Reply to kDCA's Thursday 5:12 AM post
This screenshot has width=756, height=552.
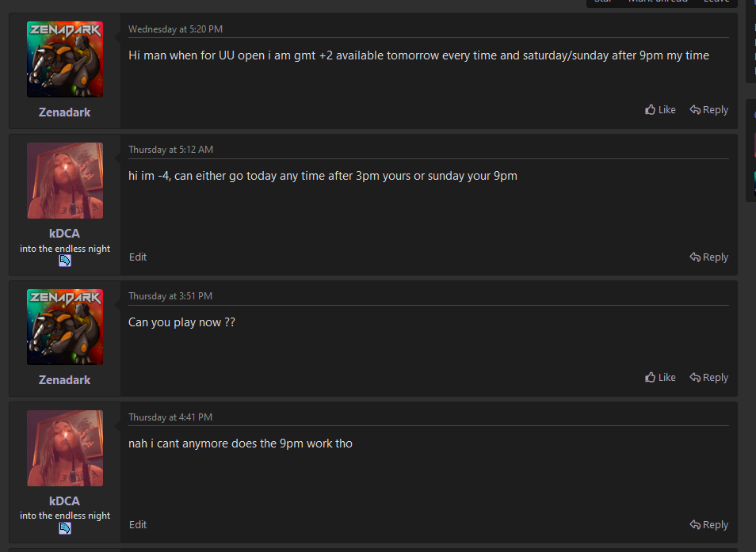pos(708,257)
